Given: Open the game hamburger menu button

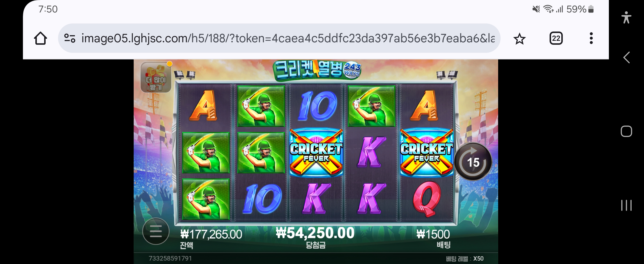Looking at the screenshot, I should click(156, 231).
